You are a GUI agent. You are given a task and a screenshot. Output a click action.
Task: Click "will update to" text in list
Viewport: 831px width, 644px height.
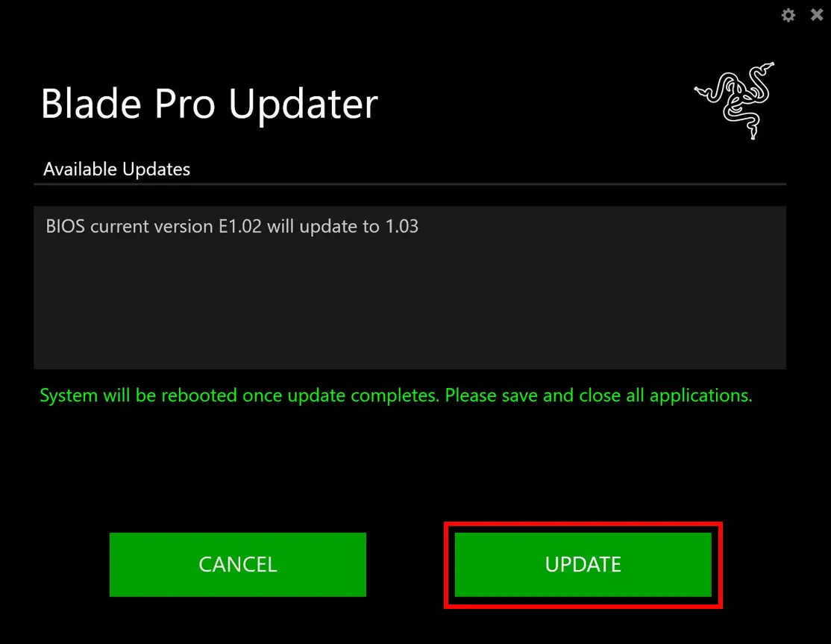click(x=323, y=226)
